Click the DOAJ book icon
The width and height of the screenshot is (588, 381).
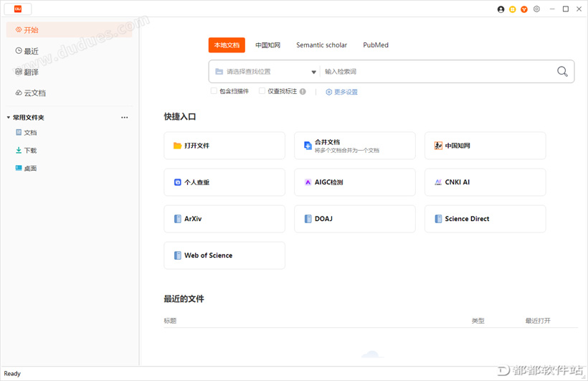(308, 219)
